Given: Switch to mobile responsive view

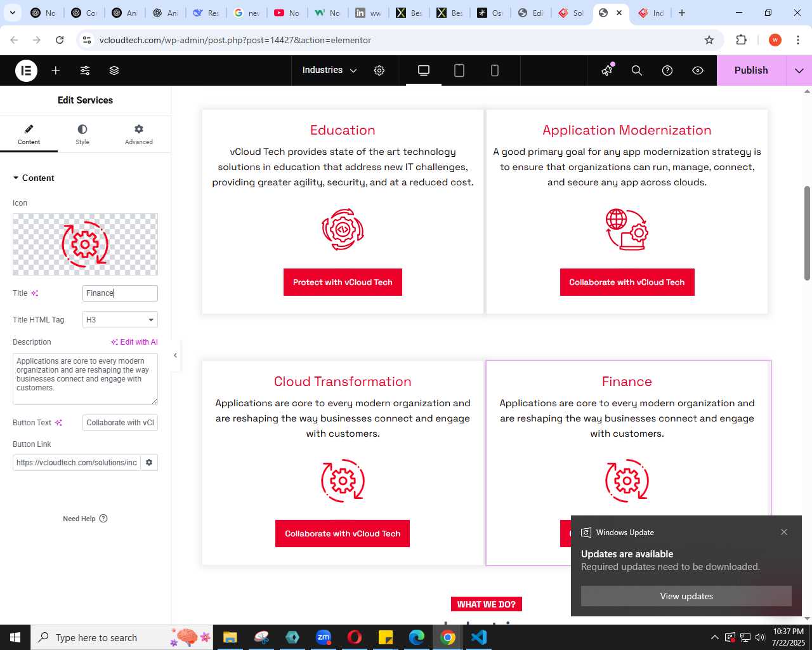Looking at the screenshot, I should (x=495, y=70).
